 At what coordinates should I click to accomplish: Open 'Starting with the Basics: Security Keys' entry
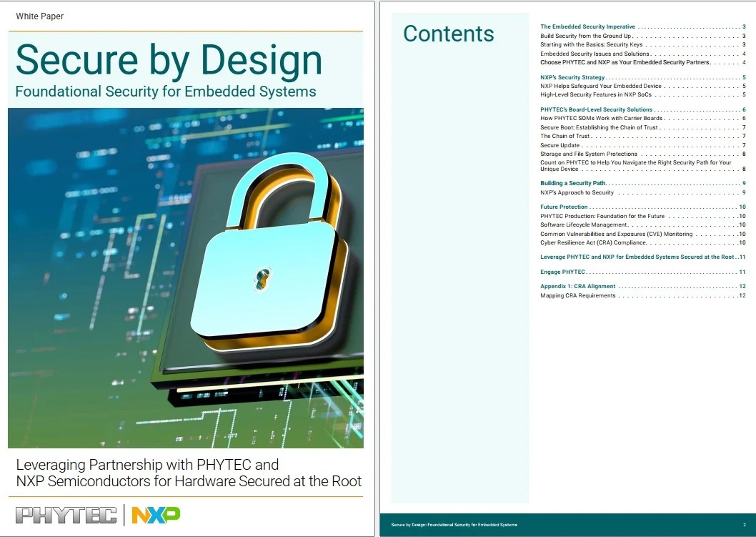click(x=642, y=44)
